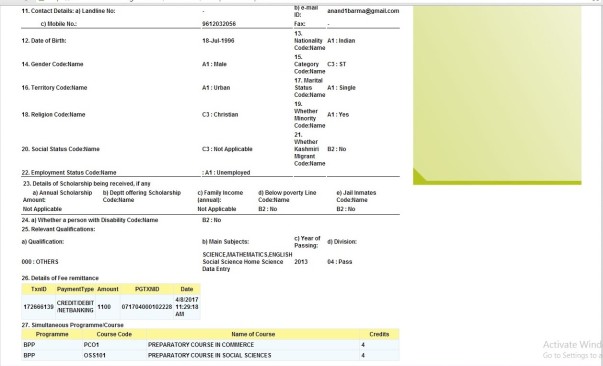Click the green sticky note panel
Screen dimensions: 603x366
tap(497, 95)
